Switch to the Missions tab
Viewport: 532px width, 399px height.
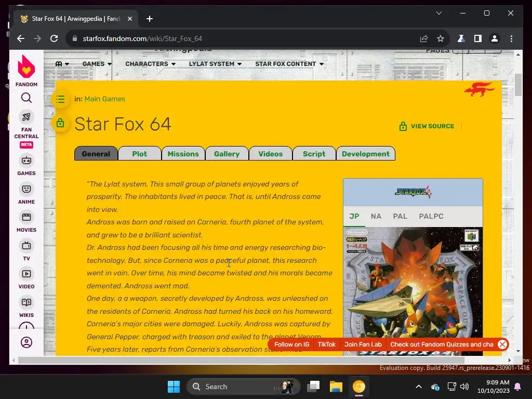pyautogui.click(x=183, y=154)
